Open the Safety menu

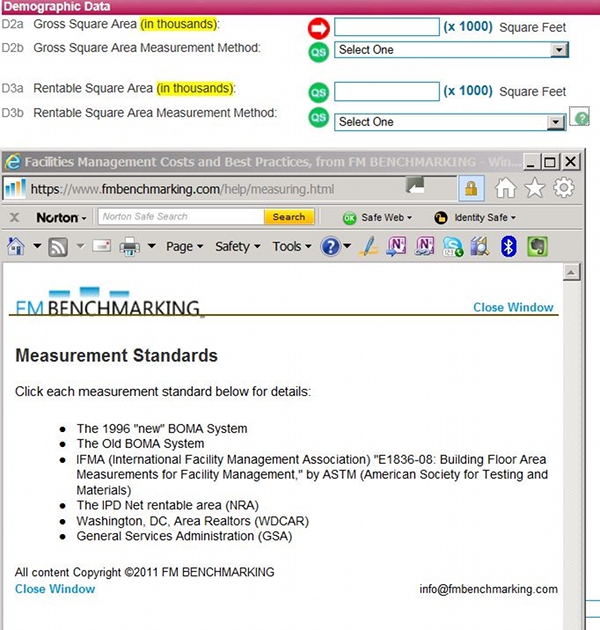tap(238, 246)
